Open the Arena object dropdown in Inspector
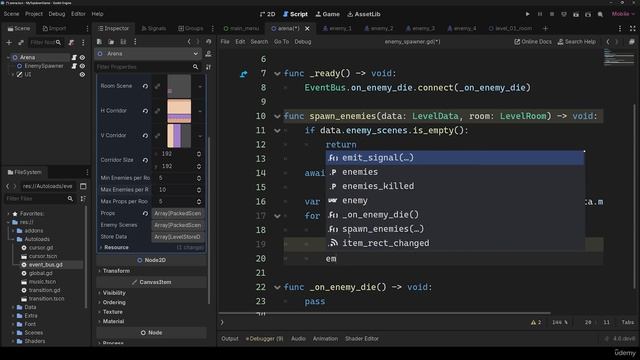640x360 pixels. [148, 54]
